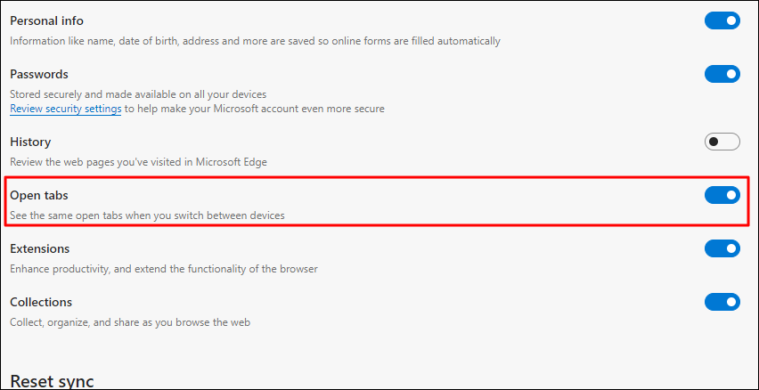Enable the History sync toggle
This screenshot has width=759, height=390.
tap(722, 142)
